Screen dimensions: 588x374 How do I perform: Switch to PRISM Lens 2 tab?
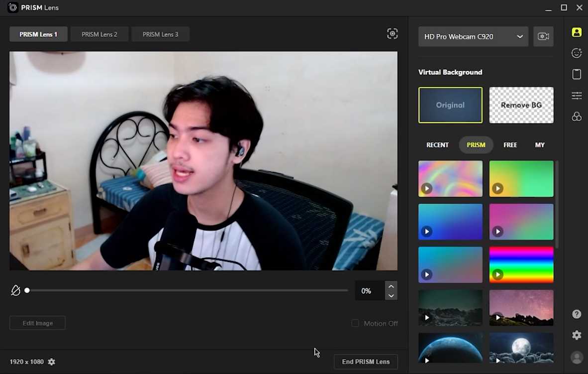point(99,34)
